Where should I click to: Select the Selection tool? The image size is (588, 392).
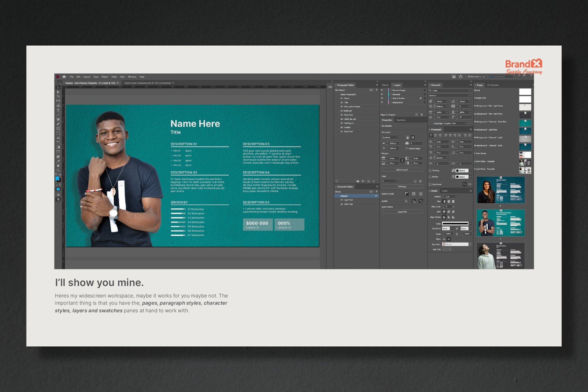coord(59,87)
